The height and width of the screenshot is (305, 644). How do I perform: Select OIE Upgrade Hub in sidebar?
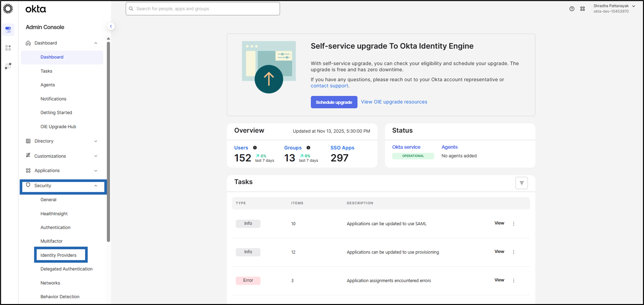click(58, 127)
